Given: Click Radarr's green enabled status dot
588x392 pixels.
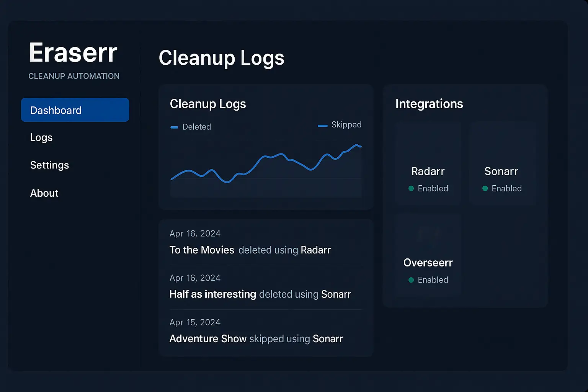Looking at the screenshot, I should pyautogui.click(x=411, y=188).
